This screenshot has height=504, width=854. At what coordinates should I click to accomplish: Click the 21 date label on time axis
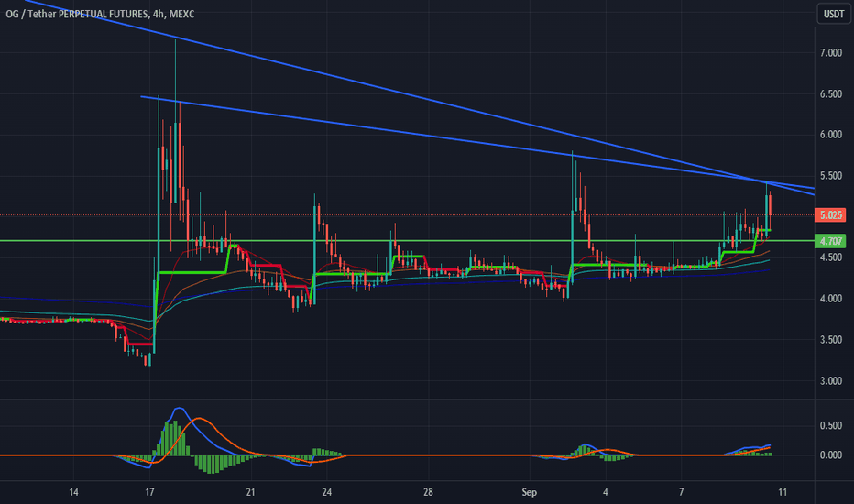point(250,492)
